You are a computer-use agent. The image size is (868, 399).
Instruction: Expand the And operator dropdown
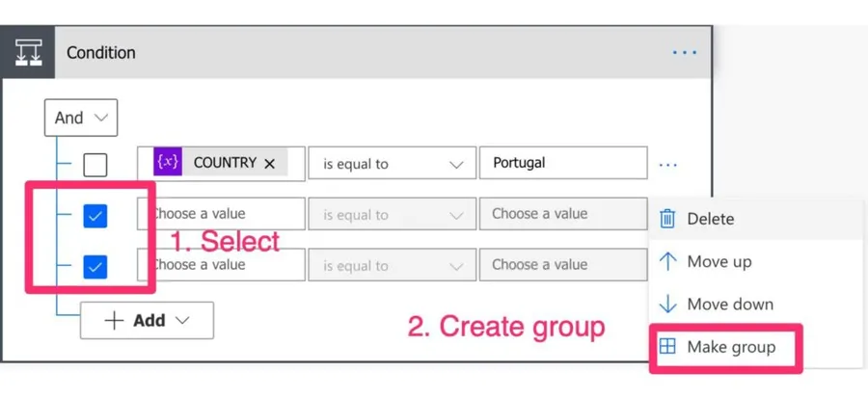[81, 118]
